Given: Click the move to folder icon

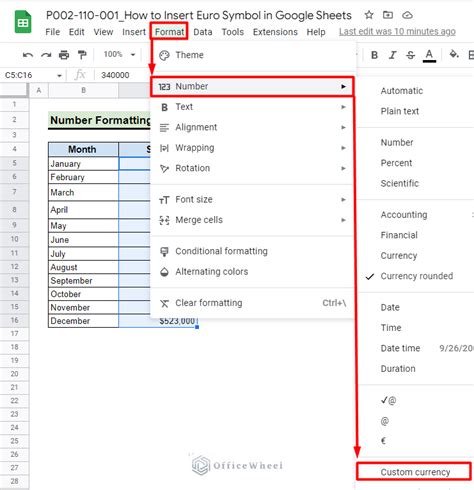Looking at the screenshot, I should [388, 15].
